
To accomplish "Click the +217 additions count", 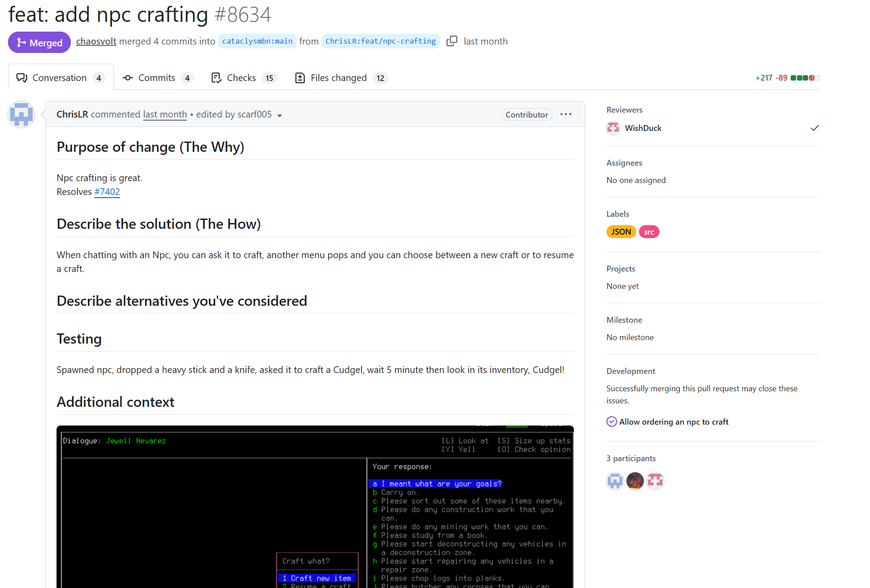I will coord(764,78).
